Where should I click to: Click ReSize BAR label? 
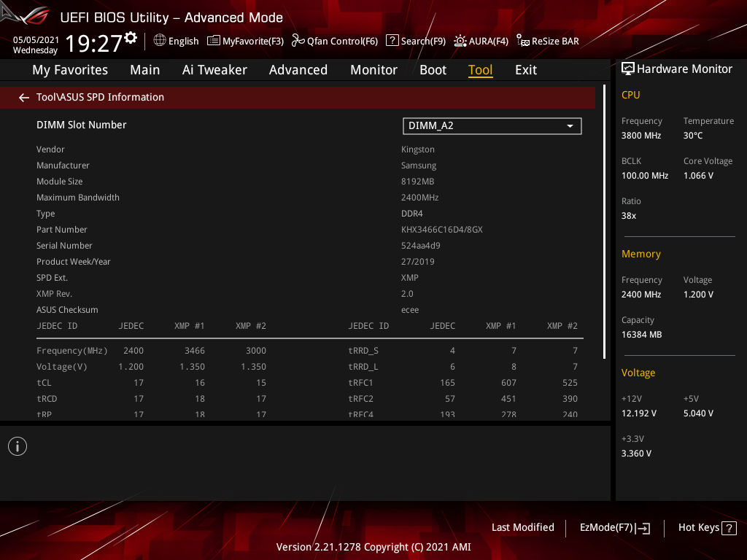[x=555, y=42]
